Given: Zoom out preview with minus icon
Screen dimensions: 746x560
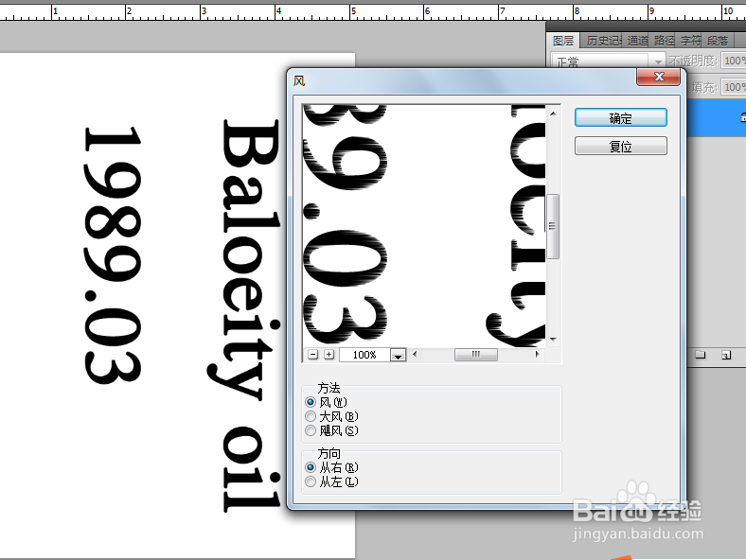Looking at the screenshot, I should coord(312,354).
